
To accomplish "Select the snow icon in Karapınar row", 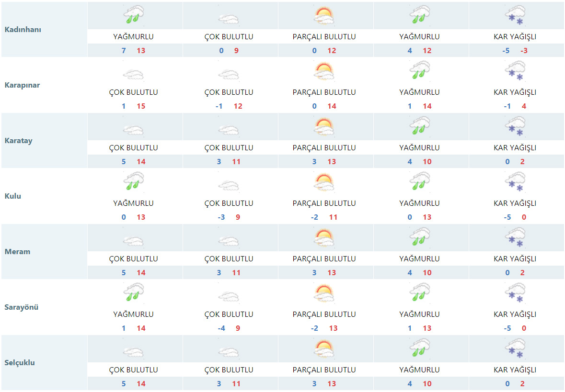I will coord(515,71).
